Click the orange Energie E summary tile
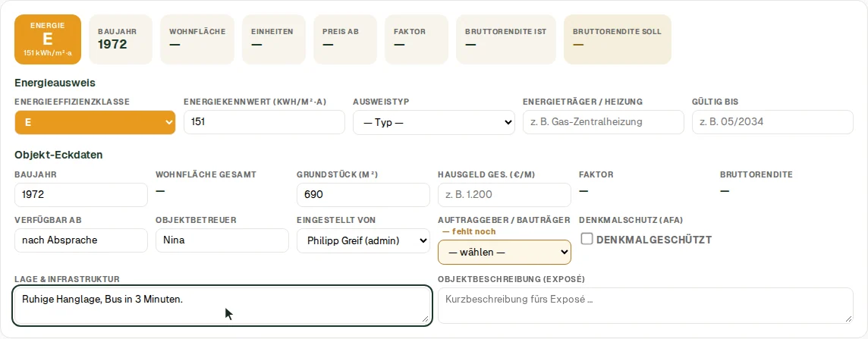 click(x=48, y=39)
